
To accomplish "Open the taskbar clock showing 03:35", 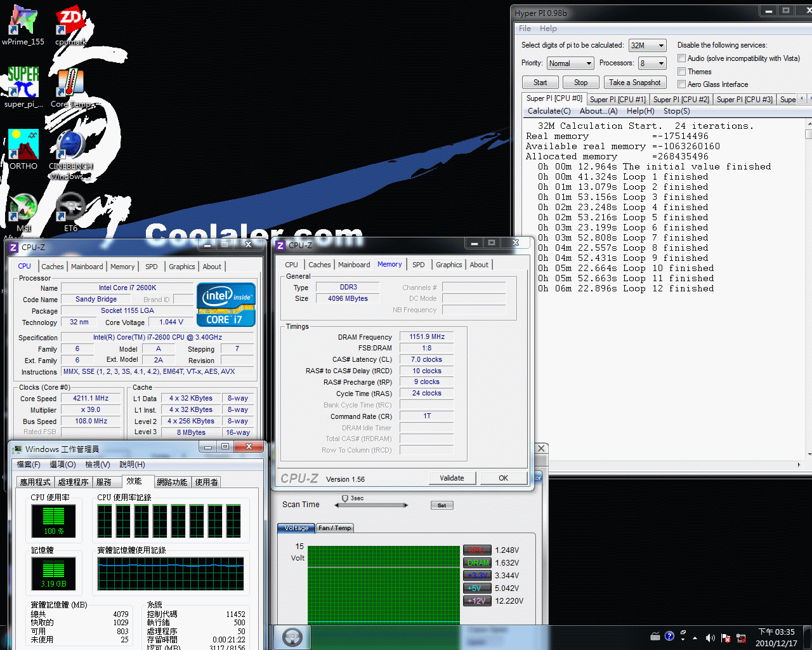I will pyautogui.click(x=776, y=637).
